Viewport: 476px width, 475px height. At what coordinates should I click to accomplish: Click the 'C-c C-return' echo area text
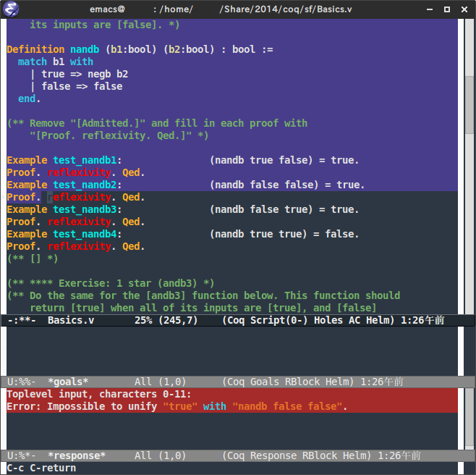[41, 468]
